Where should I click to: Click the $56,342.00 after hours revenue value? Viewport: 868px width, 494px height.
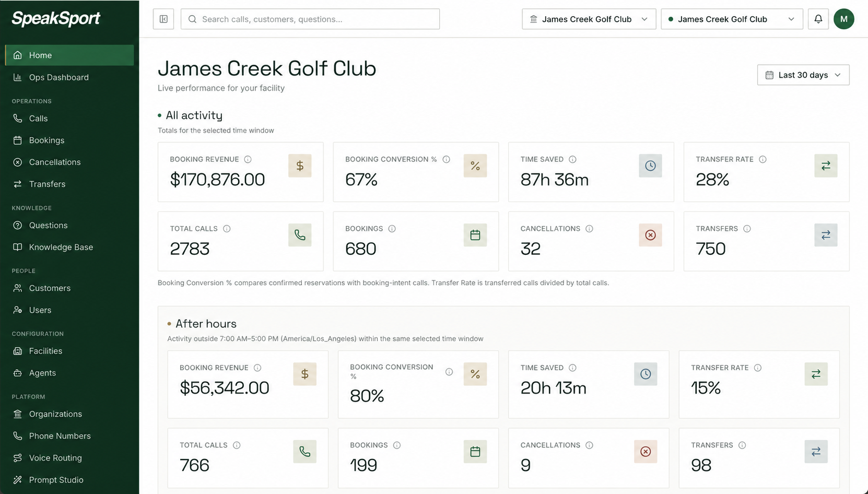coord(225,388)
